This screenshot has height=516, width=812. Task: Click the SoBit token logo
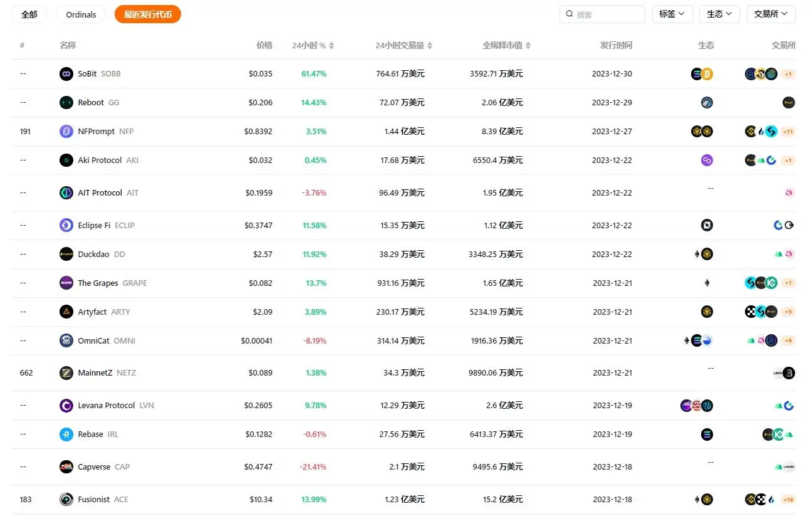click(66, 74)
